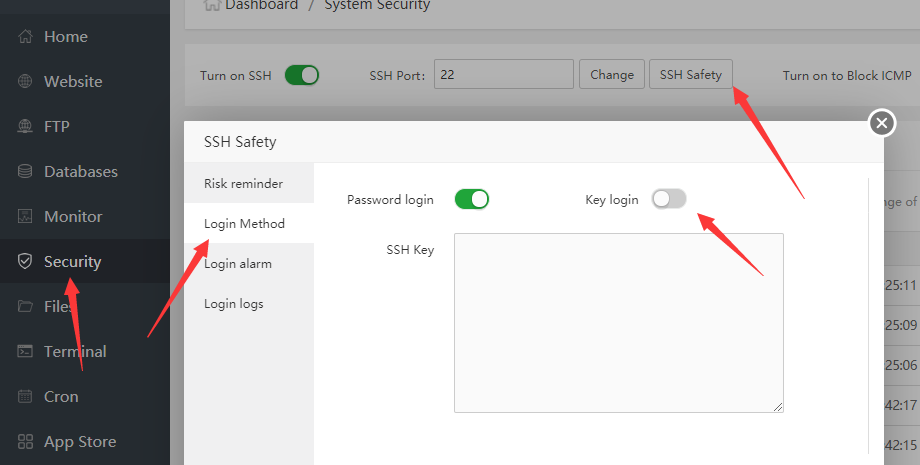Click the SSH Port input field
The height and width of the screenshot is (465, 920).
pyautogui.click(x=503, y=75)
